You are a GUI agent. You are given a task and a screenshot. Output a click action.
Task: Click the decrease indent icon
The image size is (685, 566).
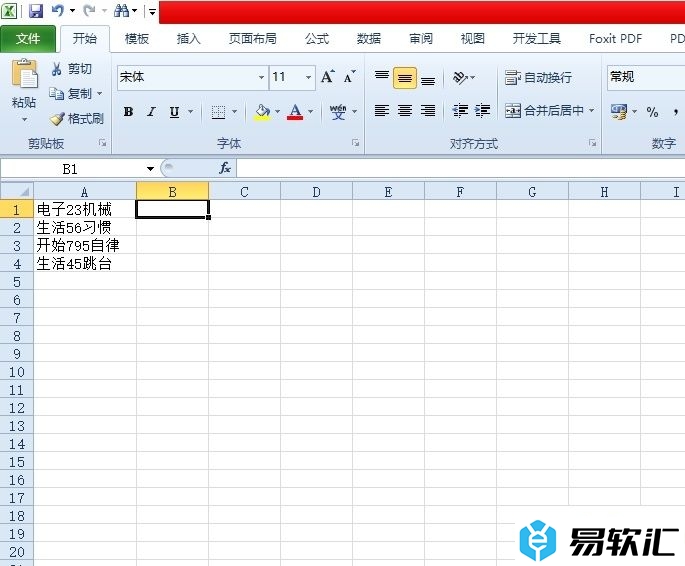[x=460, y=111]
